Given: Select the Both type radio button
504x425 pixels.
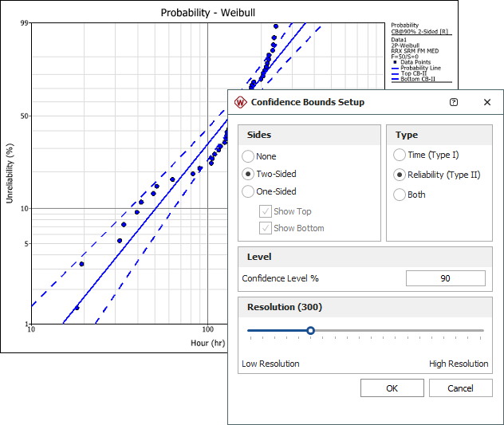Looking at the screenshot, I should tap(400, 195).
